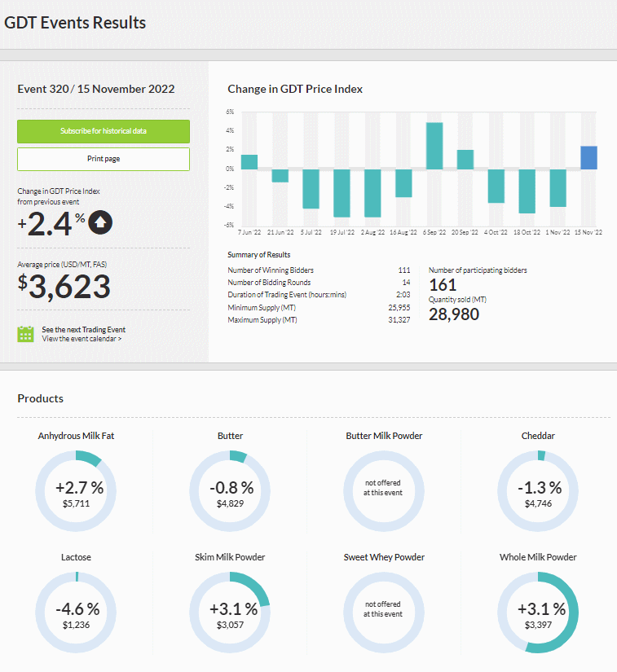Click the +2.4% price index change value
Image resolution: width=617 pixels, height=672 pixels.
coord(51,224)
